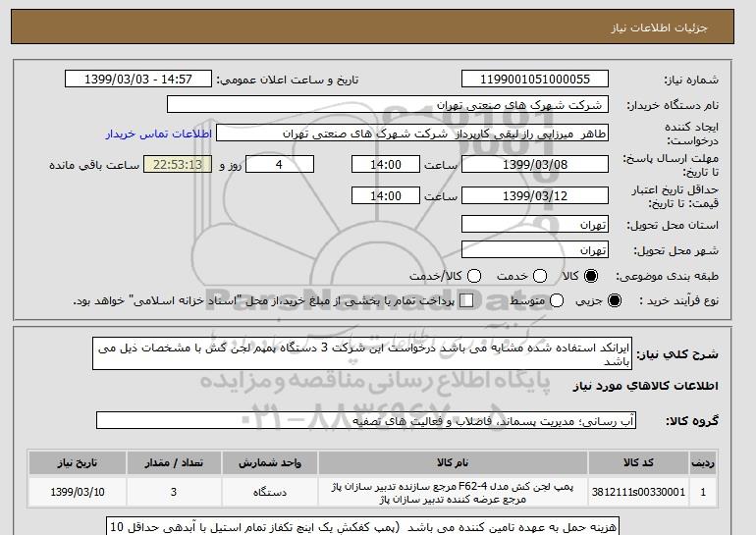Click the شرح کلی نیاز description box

coord(362,353)
